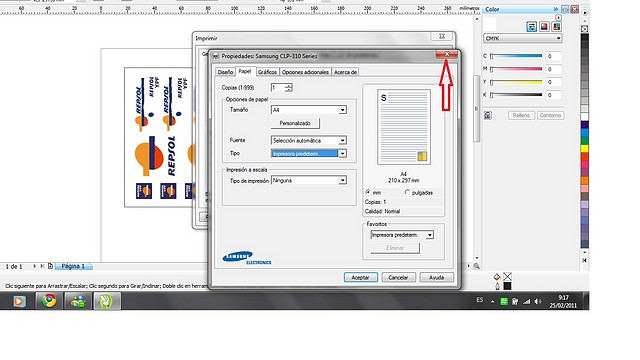
Task: Click the yellow Y slider
Action: click(516, 82)
